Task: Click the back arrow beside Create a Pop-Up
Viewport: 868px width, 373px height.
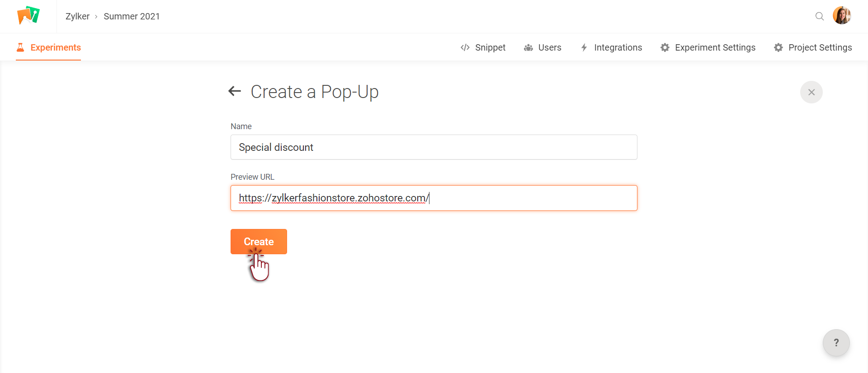Action: (235, 91)
